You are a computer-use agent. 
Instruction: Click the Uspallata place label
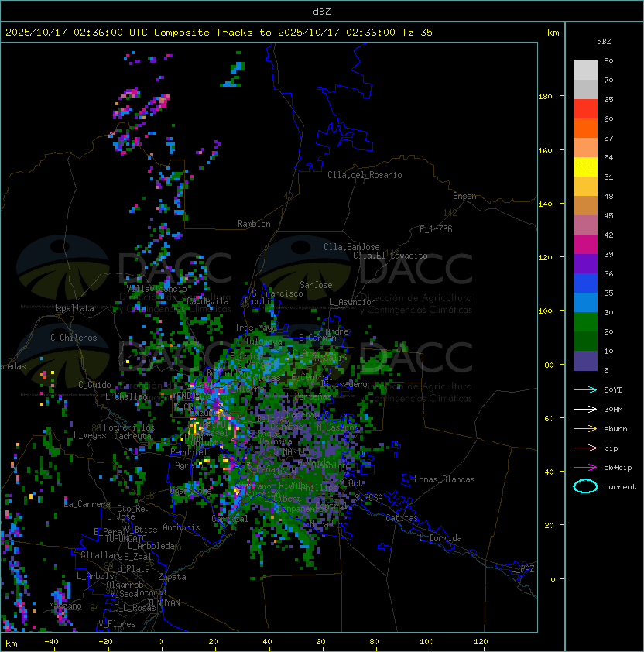[x=73, y=308]
